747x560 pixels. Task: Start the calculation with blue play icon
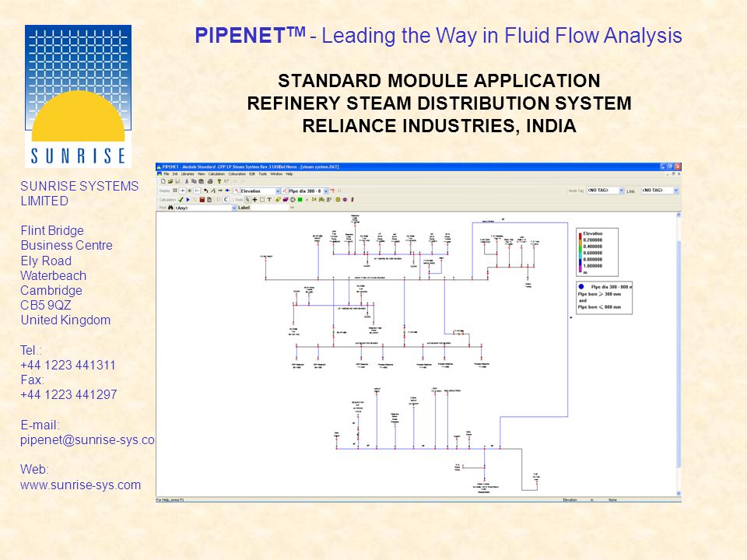point(188,200)
